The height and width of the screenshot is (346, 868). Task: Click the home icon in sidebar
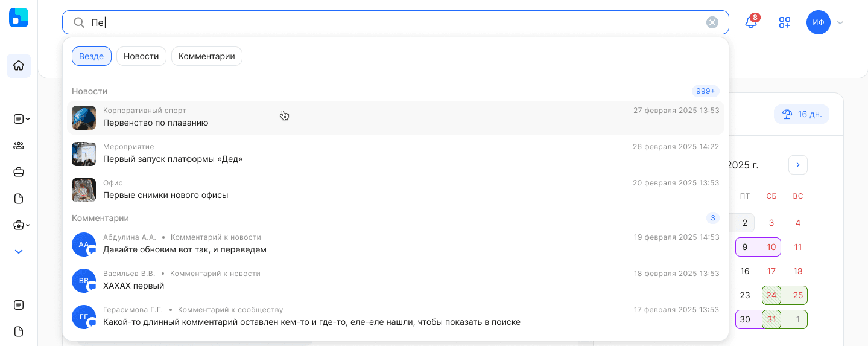pyautogui.click(x=19, y=66)
